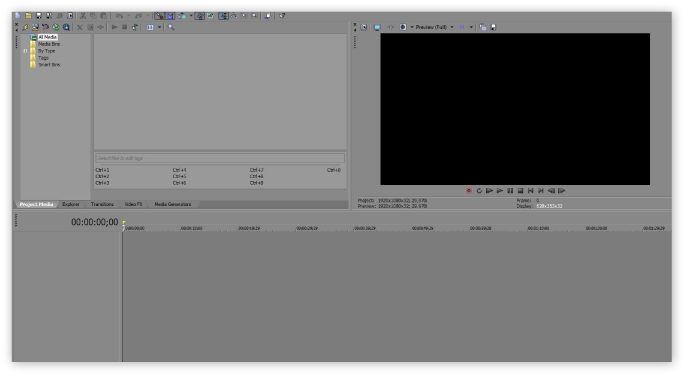Open the Undo history dropdown arrow

[129, 16]
